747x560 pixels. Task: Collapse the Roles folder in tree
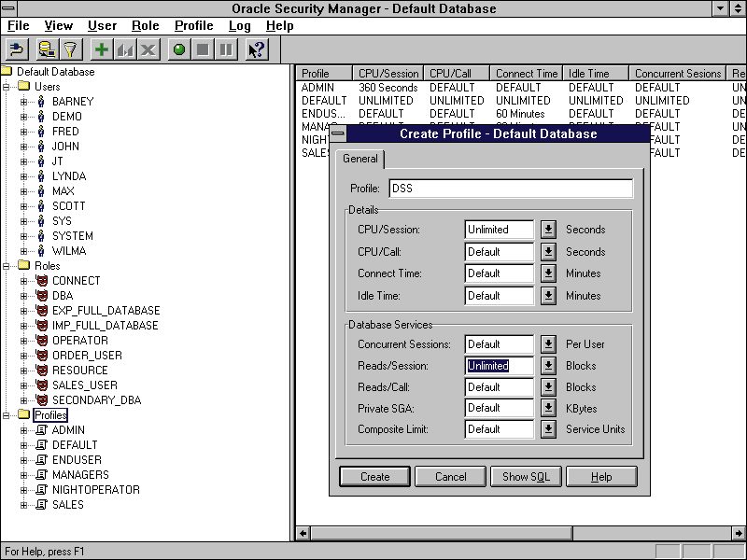pos(7,266)
